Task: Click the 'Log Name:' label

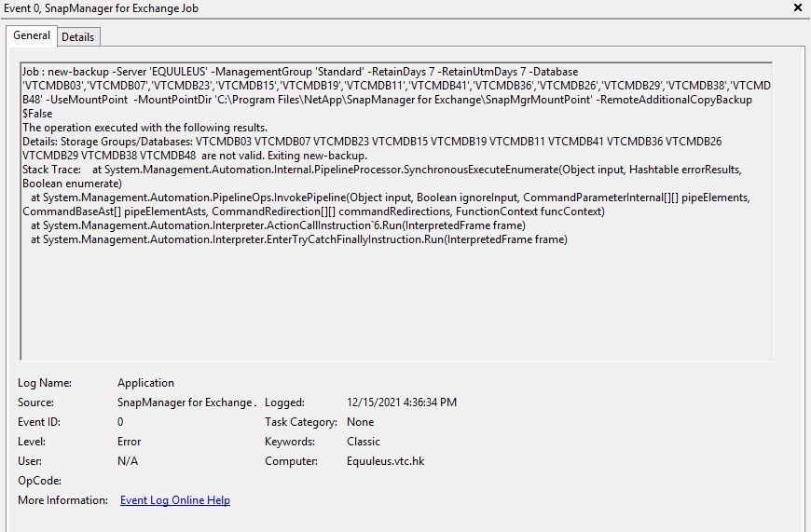Action: [45, 383]
